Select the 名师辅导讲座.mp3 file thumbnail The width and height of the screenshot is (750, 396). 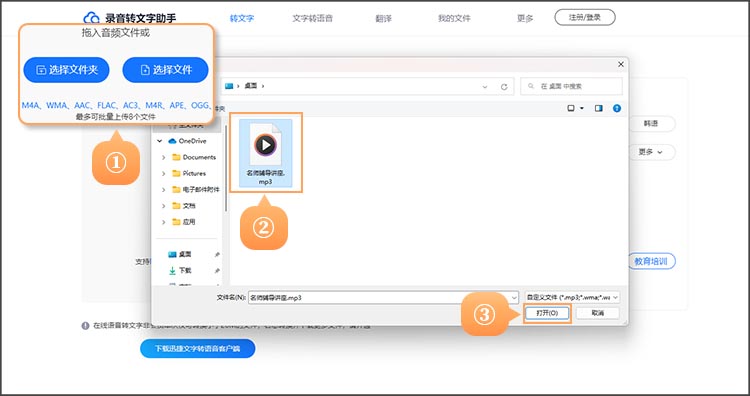pos(266,153)
